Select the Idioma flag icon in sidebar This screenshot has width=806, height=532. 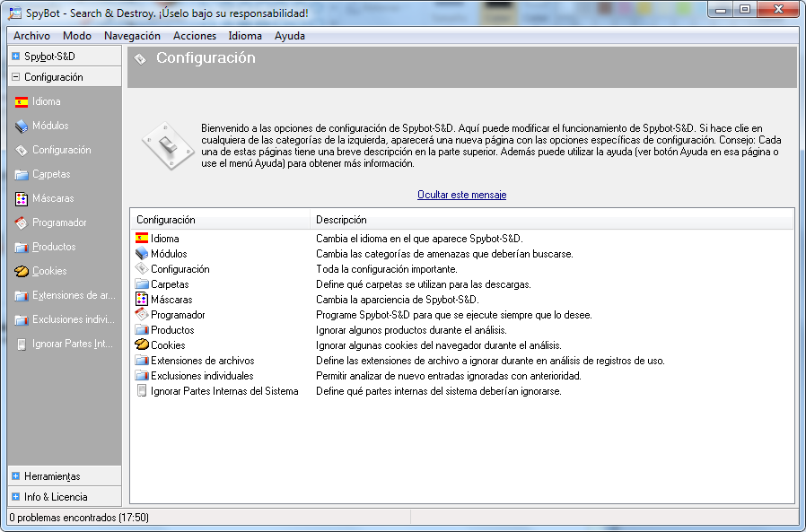[22, 101]
